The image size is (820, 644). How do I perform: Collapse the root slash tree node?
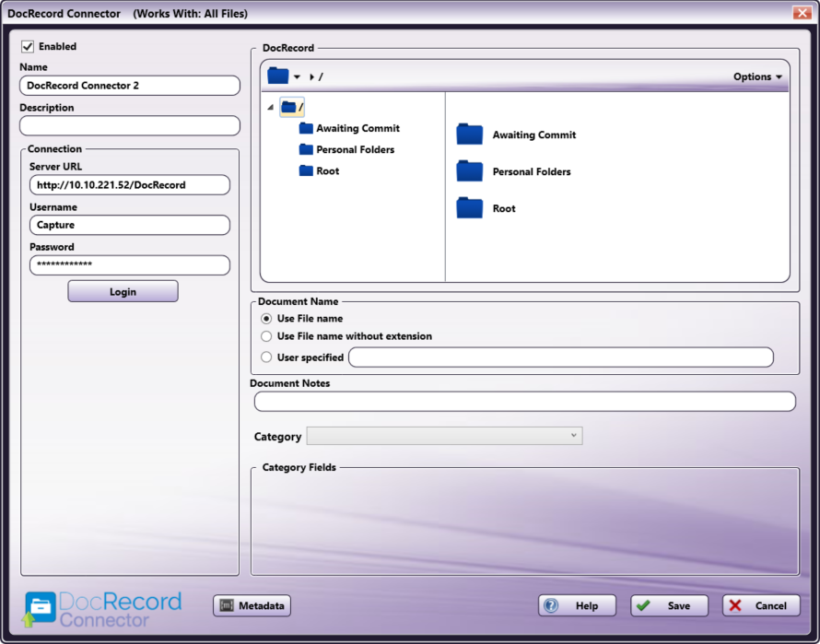tap(270, 107)
